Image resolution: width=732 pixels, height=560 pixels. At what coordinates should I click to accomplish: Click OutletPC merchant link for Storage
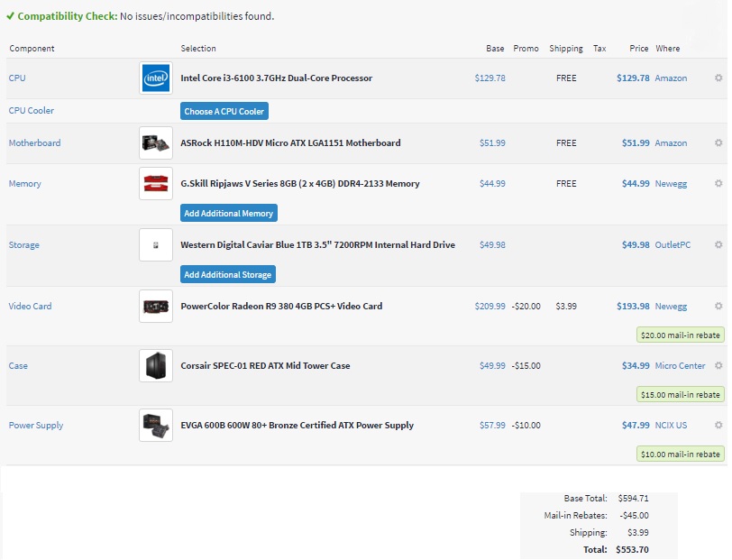[673, 244]
